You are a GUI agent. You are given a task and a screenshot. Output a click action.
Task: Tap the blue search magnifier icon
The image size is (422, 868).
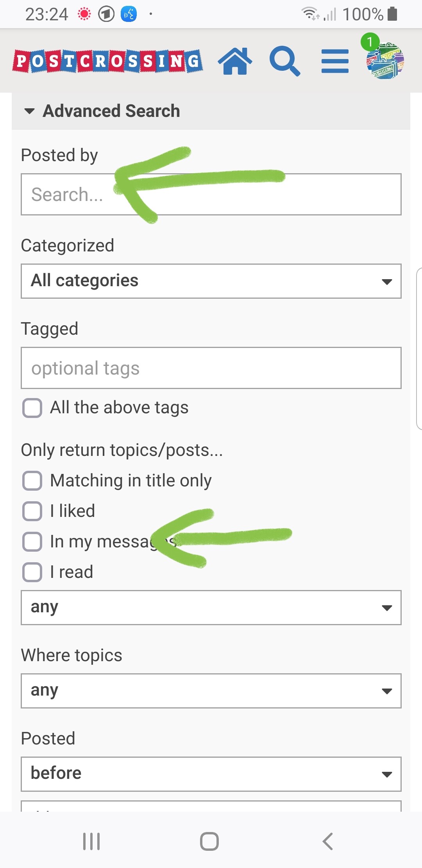coord(284,61)
